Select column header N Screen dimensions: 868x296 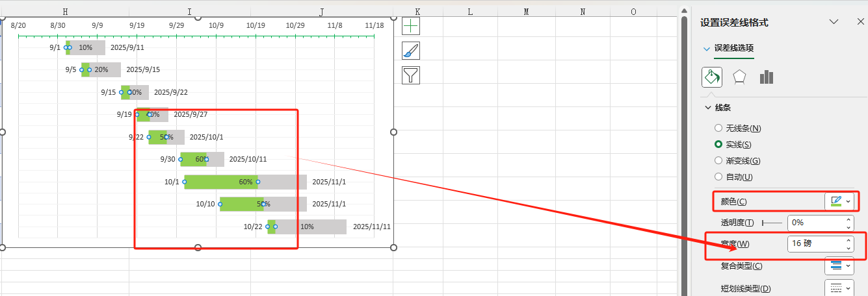583,12
